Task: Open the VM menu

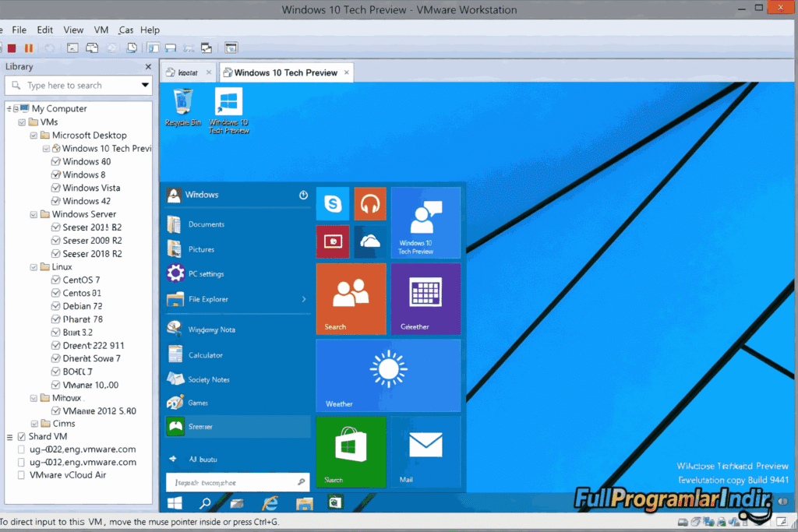Action: pos(101,30)
